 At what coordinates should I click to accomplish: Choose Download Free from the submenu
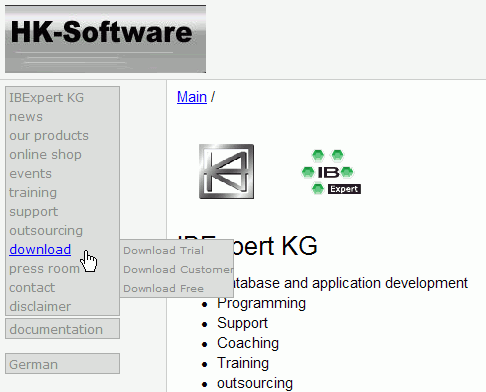pyautogui.click(x=163, y=288)
